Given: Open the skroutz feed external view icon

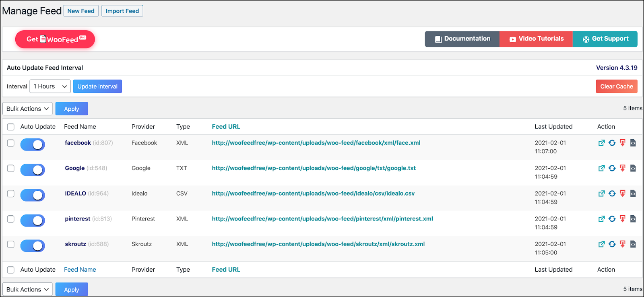Looking at the screenshot, I should pos(601,244).
